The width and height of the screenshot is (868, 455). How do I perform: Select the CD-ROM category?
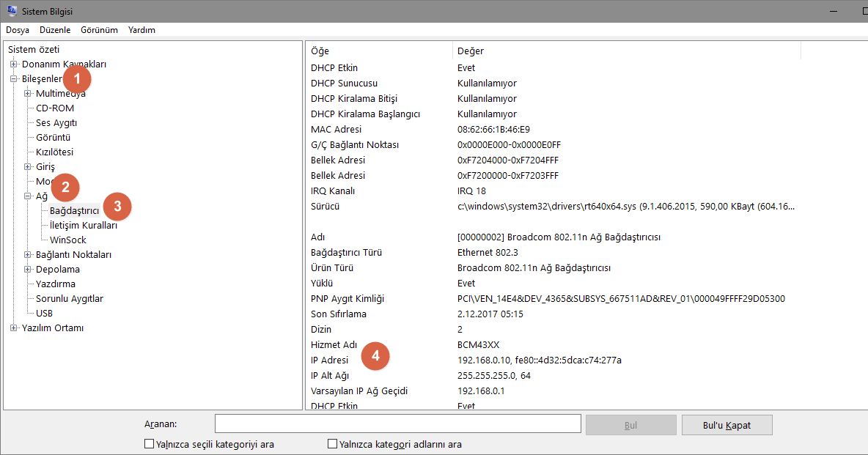(x=54, y=108)
